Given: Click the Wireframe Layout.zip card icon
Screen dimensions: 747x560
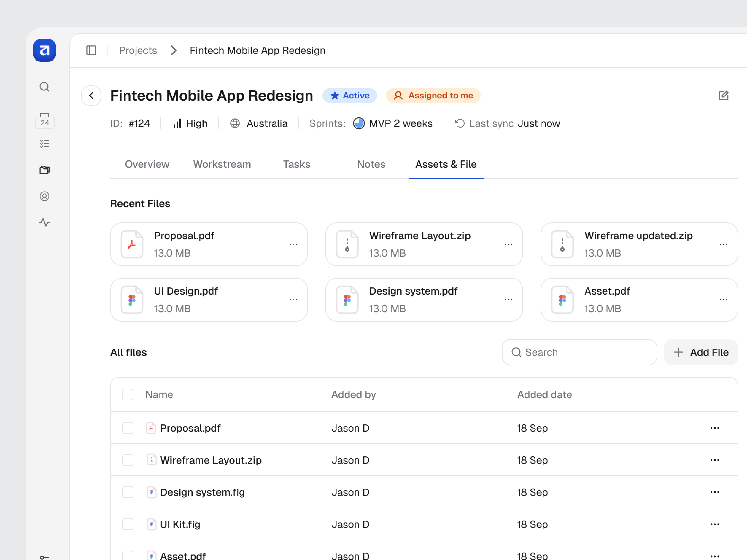Looking at the screenshot, I should pos(347,244).
